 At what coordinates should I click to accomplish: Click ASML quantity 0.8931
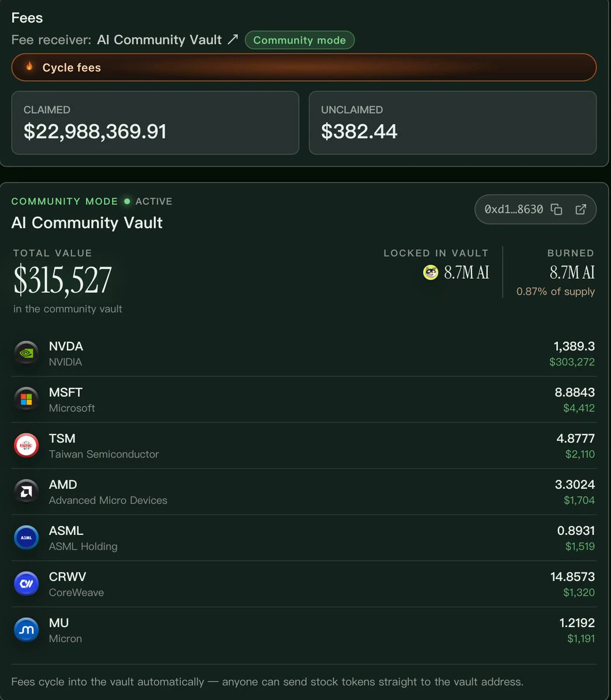[x=576, y=531]
